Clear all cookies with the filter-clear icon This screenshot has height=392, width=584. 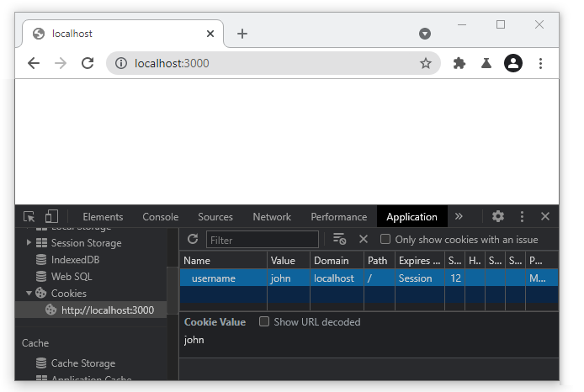click(x=340, y=239)
